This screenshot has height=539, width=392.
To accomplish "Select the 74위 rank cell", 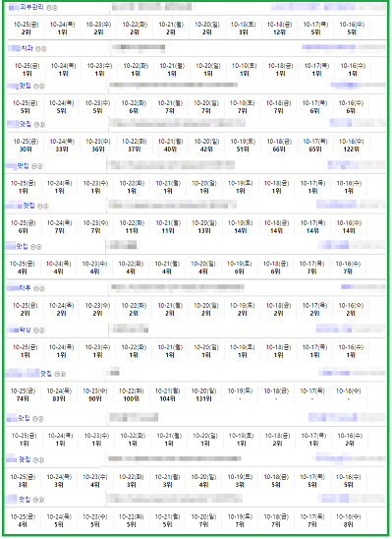I will [23, 398].
